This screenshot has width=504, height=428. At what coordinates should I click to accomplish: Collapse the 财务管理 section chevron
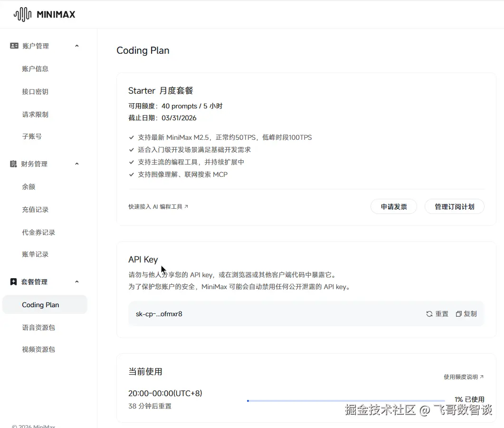tap(77, 164)
